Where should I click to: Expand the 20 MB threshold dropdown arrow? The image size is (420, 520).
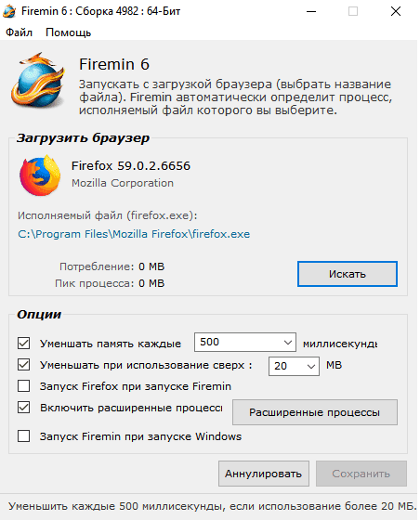[311, 367]
